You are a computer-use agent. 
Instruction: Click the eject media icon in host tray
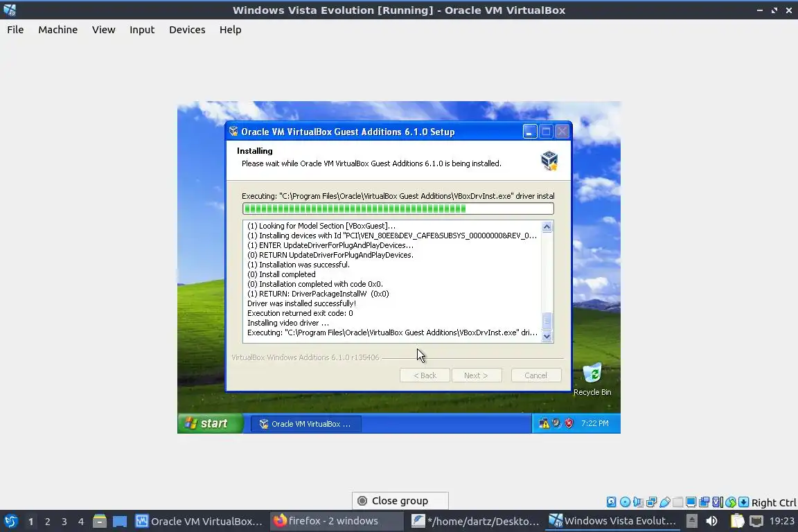[x=691, y=521]
